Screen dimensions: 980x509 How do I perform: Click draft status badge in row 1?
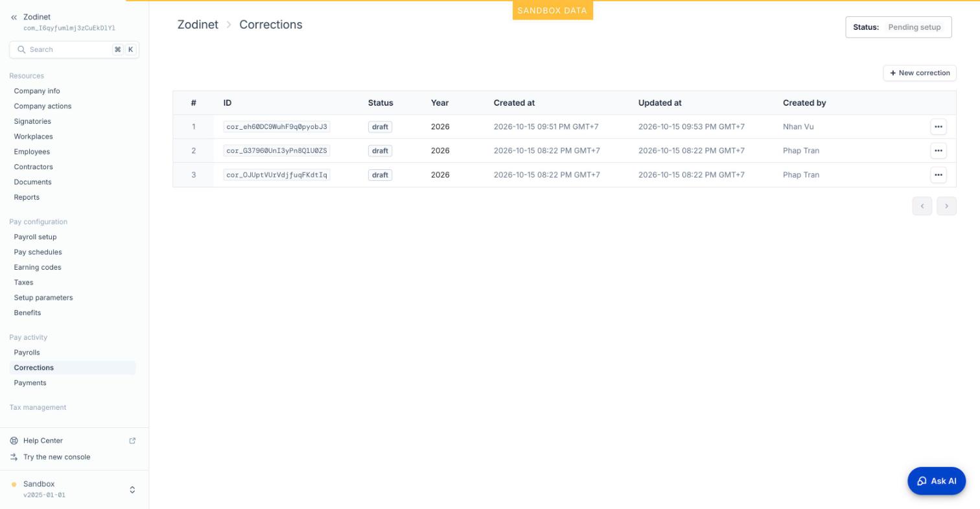coord(380,127)
